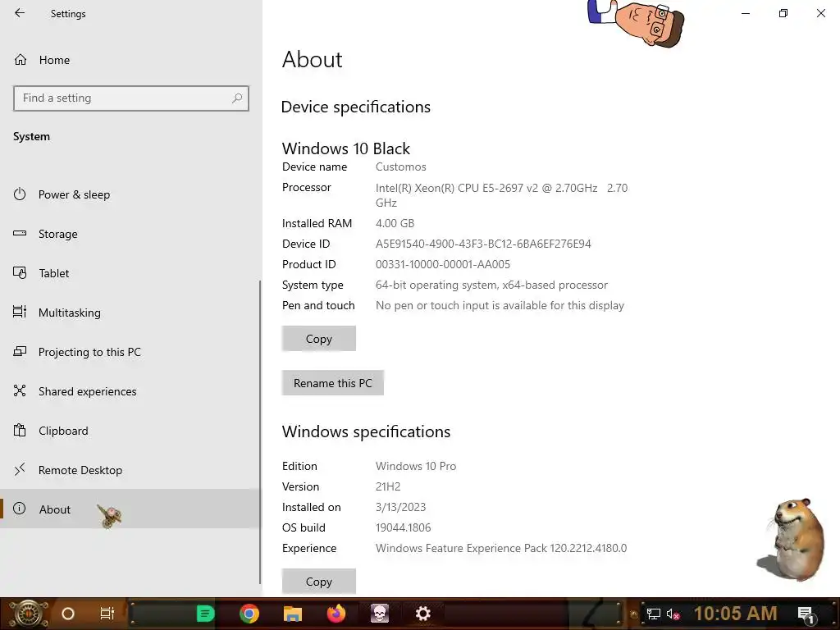Open the green notes app on taskbar

point(205,614)
